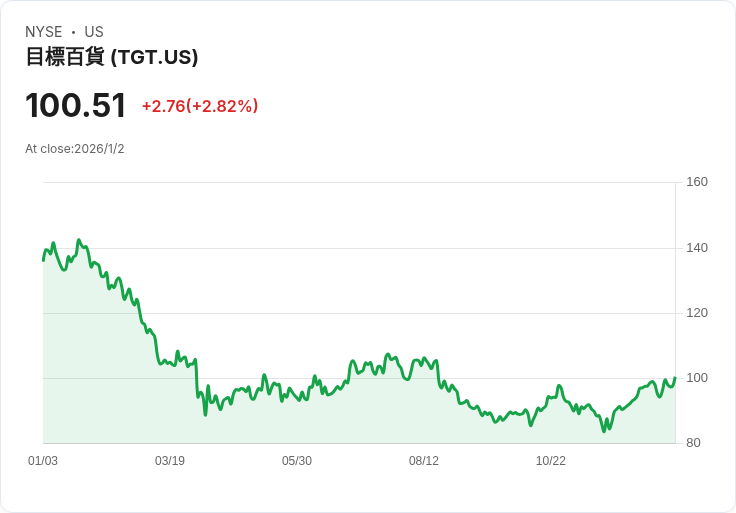Viewport: 736px width, 513px height.
Task: Click the 160 price axis label
Action: pyautogui.click(x=697, y=182)
